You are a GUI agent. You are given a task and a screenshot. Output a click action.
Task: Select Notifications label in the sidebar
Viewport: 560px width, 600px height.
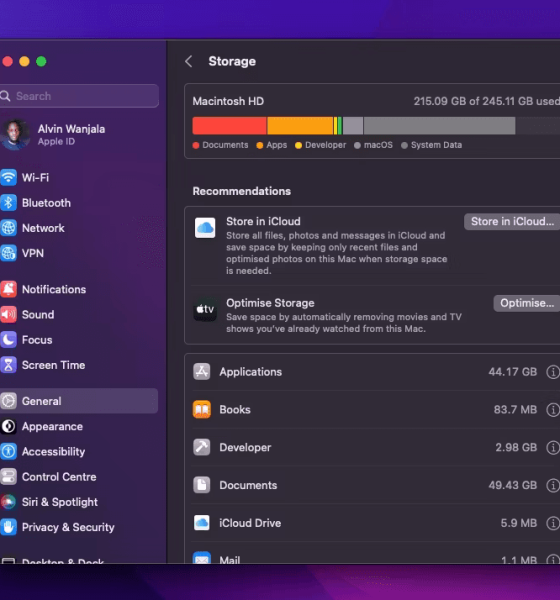[x=54, y=289]
